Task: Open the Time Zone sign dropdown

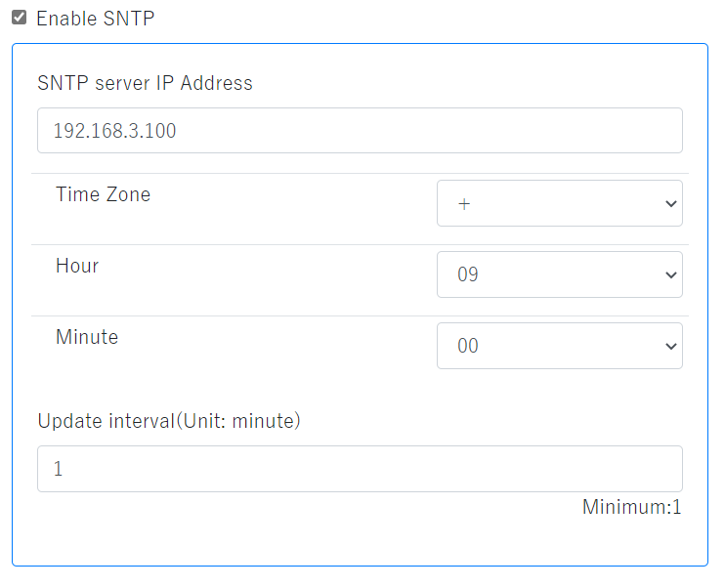Action: point(559,203)
